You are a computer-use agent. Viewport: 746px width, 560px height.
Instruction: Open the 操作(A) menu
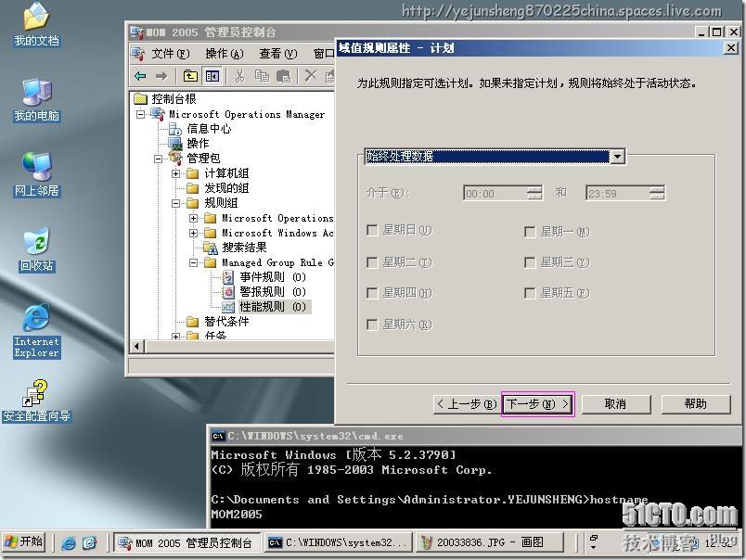click(225, 54)
